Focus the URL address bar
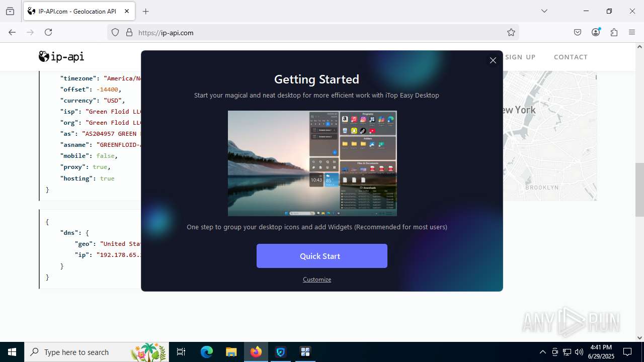This screenshot has width=644, height=362. (x=313, y=33)
